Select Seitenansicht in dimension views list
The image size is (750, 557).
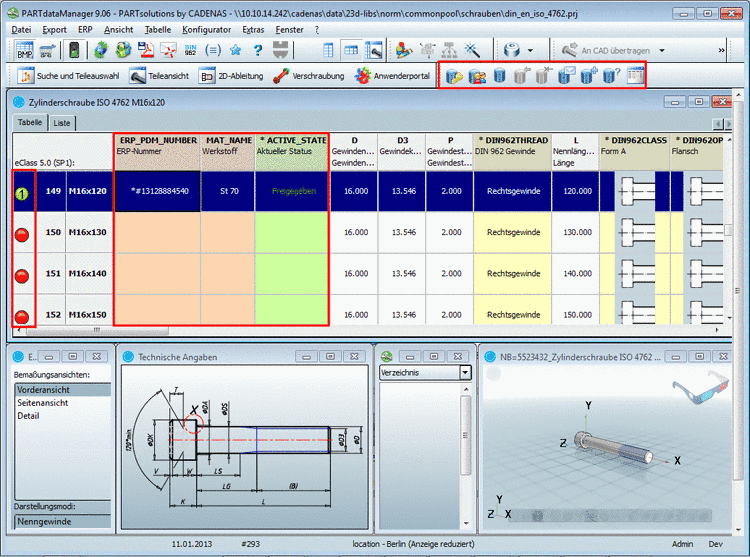pos(43,402)
